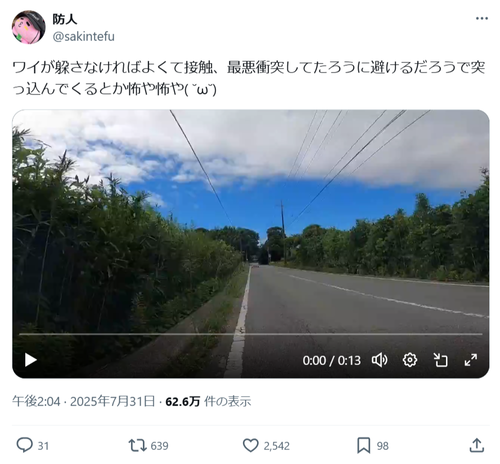Repost this tweet with retweet icon
This screenshot has height=464, width=500.
pyautogui.click(x=137, y=445)
